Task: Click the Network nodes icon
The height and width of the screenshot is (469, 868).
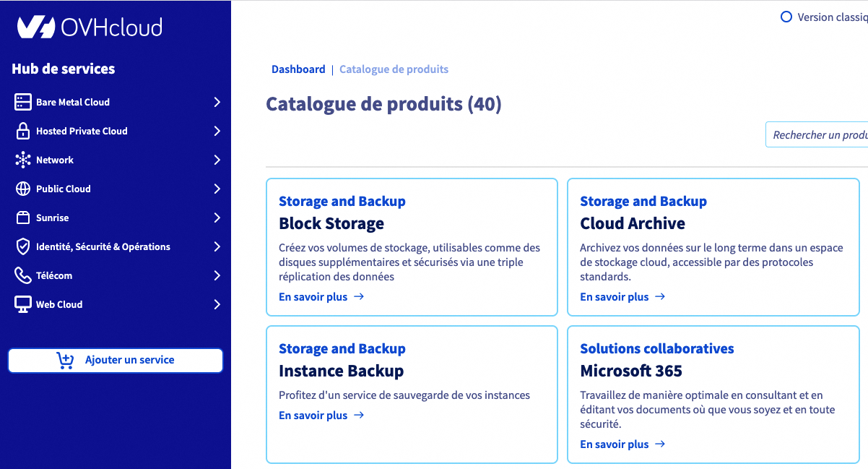Action: [x=23, y=160]
